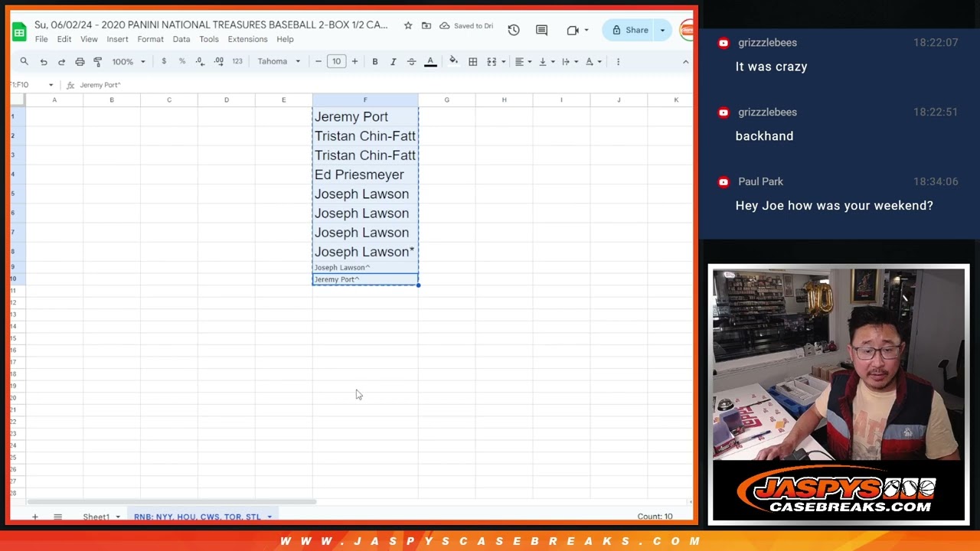
Task: Open the share quick-actions arrow
Action: [663, 30]
